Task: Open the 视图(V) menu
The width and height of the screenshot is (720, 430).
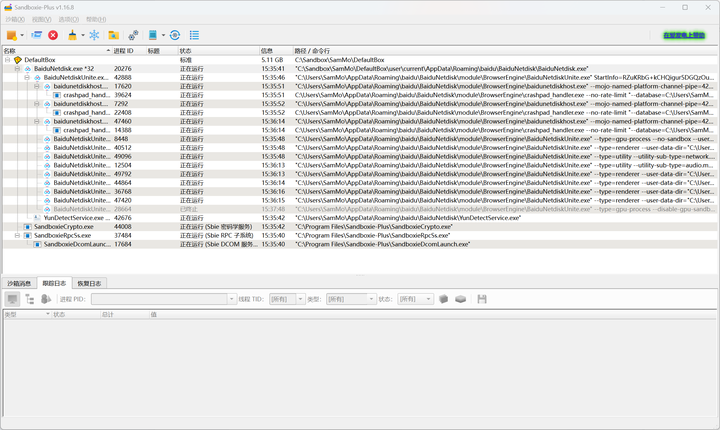Action: (42, 19)
